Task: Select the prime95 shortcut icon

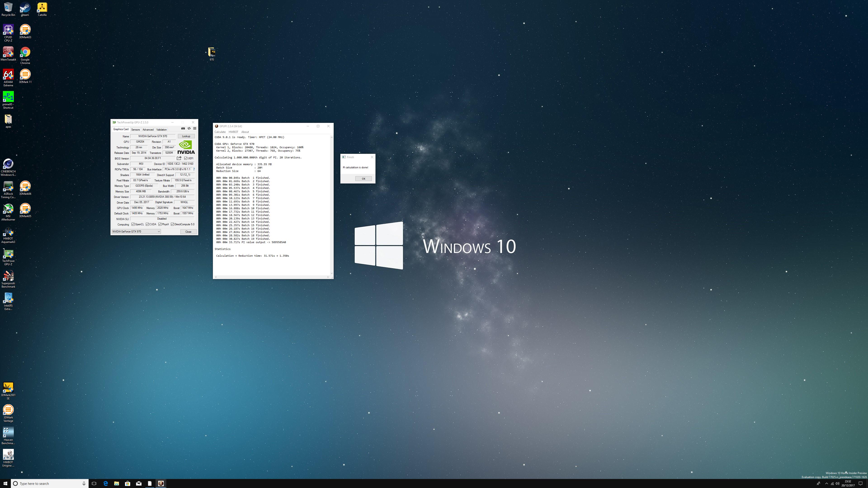Action: [8, 100]
